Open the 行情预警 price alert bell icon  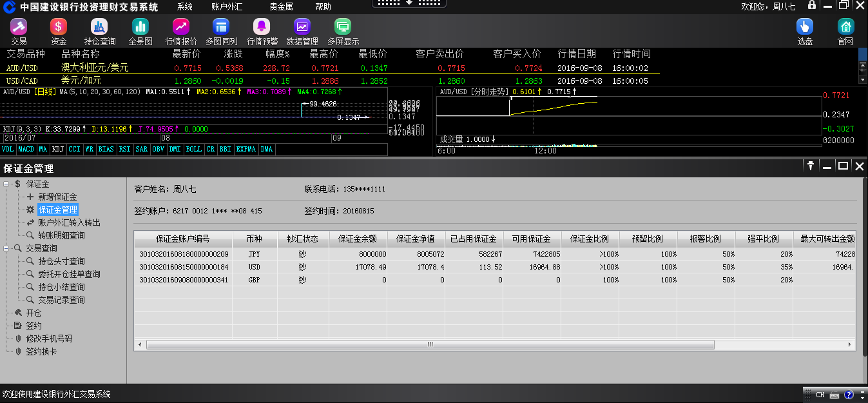262,26
